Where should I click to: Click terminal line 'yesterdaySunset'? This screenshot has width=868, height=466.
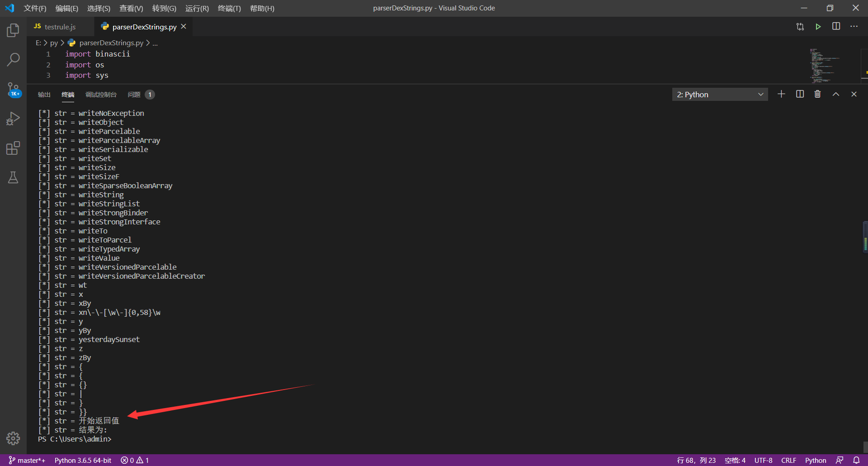click(x=89, y=339)
